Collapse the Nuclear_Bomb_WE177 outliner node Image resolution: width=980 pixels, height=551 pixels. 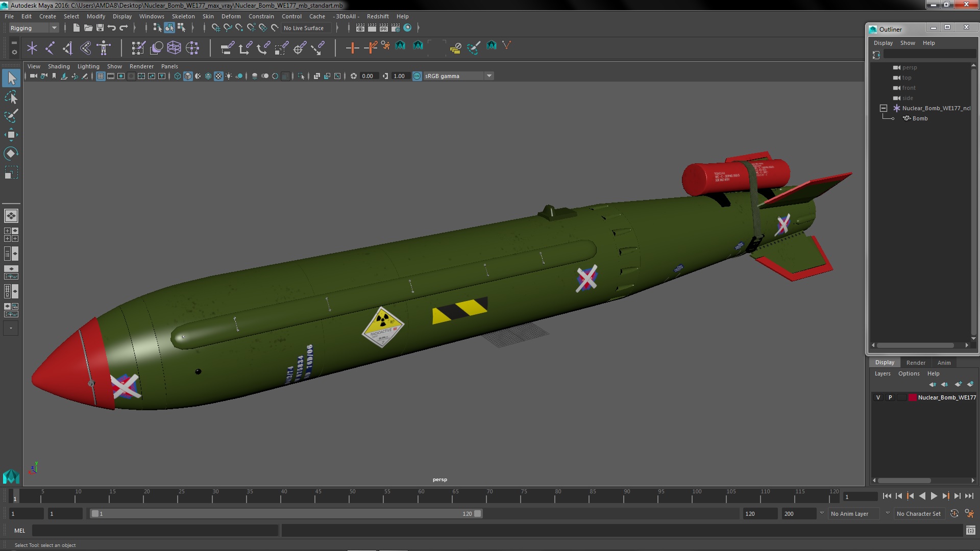pyautogui.click(x=884, y=108)
